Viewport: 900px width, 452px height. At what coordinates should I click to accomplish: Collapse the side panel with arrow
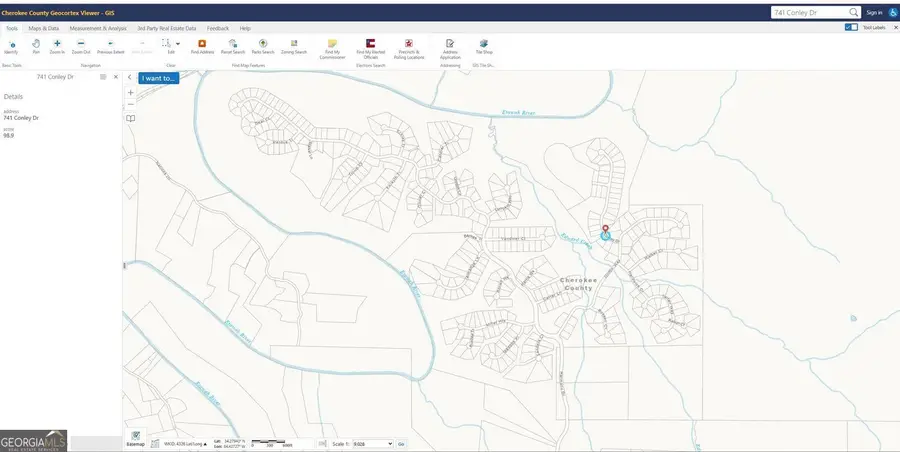[x=130, y=78]
